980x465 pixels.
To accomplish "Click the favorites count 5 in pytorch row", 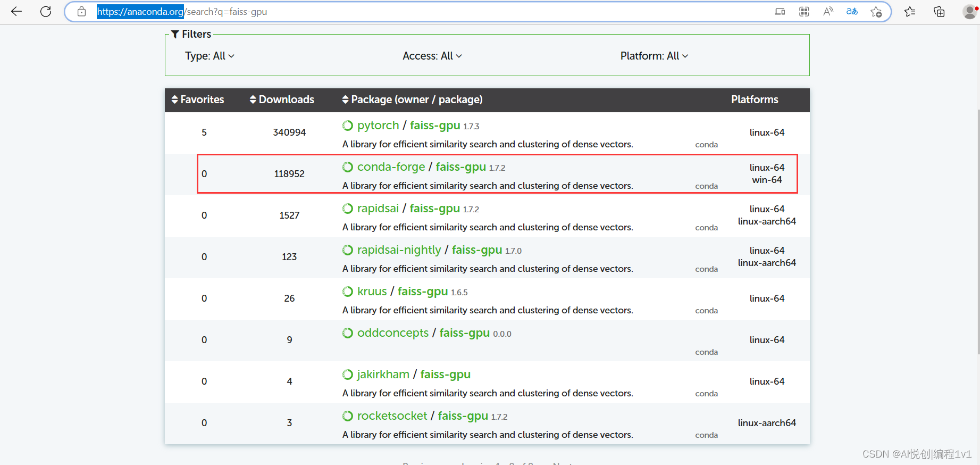I will click(204, 132).
